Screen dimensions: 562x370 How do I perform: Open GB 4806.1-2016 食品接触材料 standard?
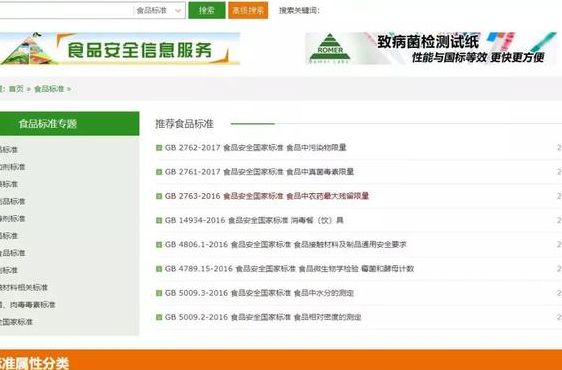pyautogui.click(x=286, y=245)
